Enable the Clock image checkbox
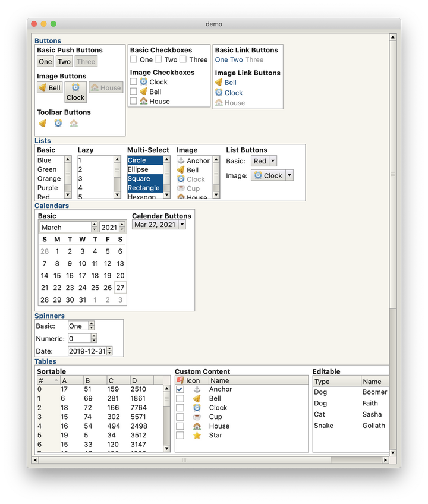This screenshot has width=428, height=504. coord(134,82)
